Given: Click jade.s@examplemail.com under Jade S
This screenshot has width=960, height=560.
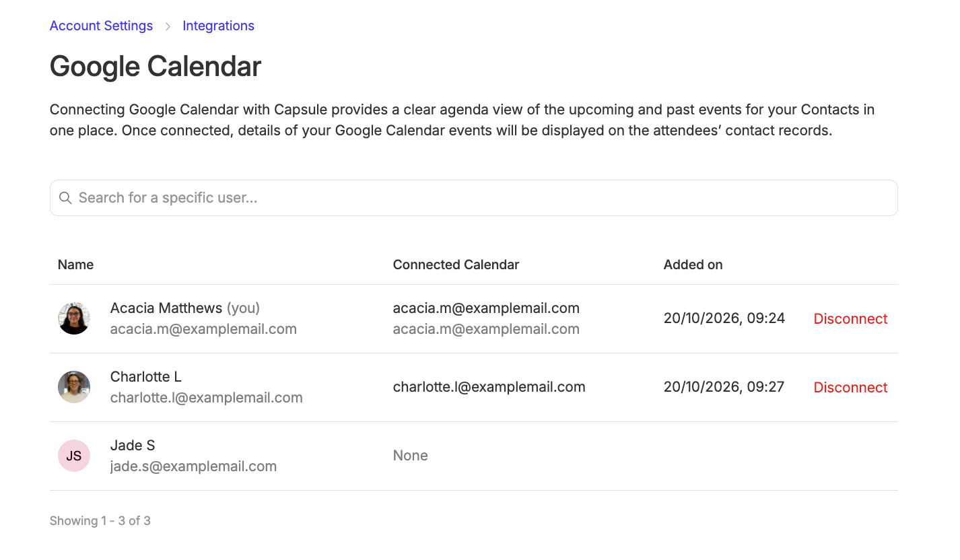Looking at the screenshot, I should coord(193,466).
